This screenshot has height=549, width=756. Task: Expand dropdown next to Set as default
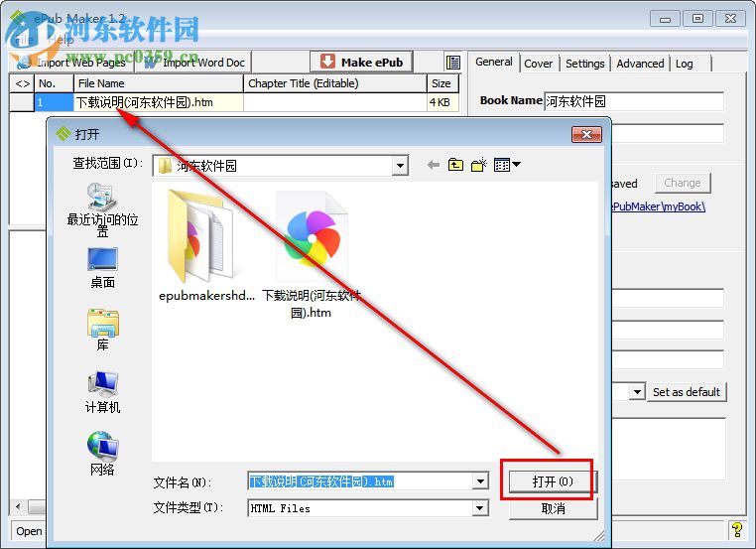click(637, 392)
